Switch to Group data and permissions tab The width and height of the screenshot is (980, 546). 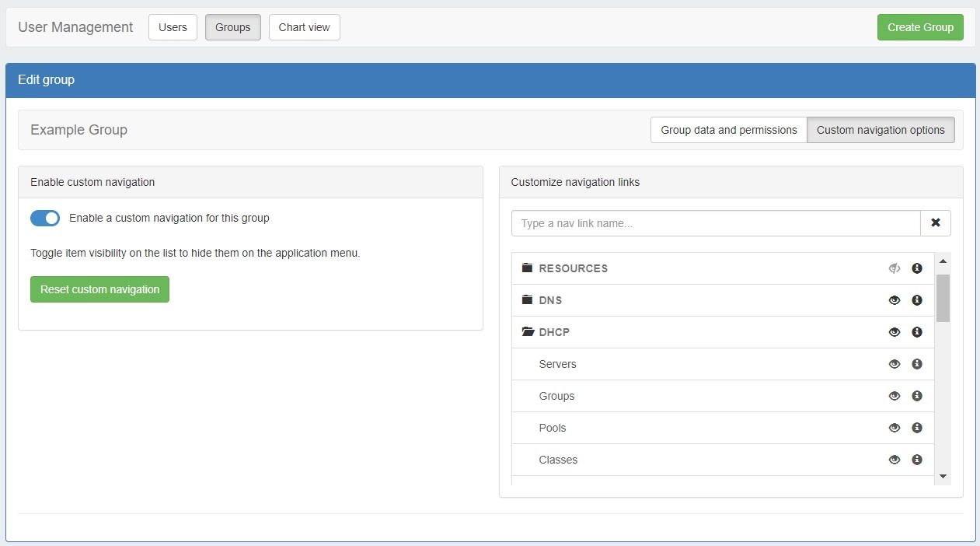(728, 130)
